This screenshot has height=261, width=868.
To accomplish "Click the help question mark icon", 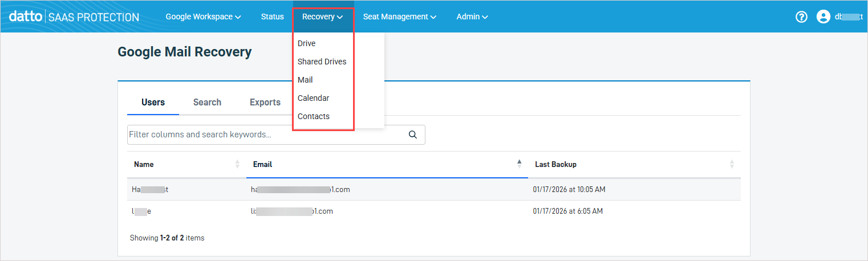I will 801,17.
